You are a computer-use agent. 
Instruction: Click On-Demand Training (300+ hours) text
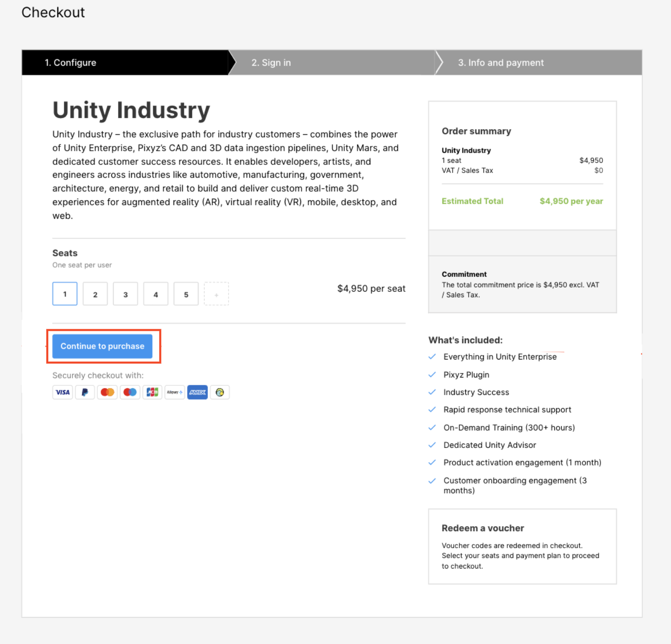[509, 428]
